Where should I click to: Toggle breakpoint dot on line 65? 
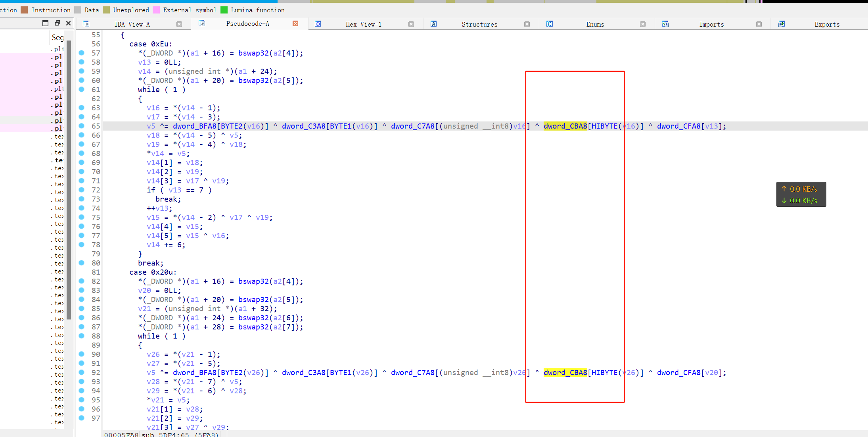click(x=82, y=126)
